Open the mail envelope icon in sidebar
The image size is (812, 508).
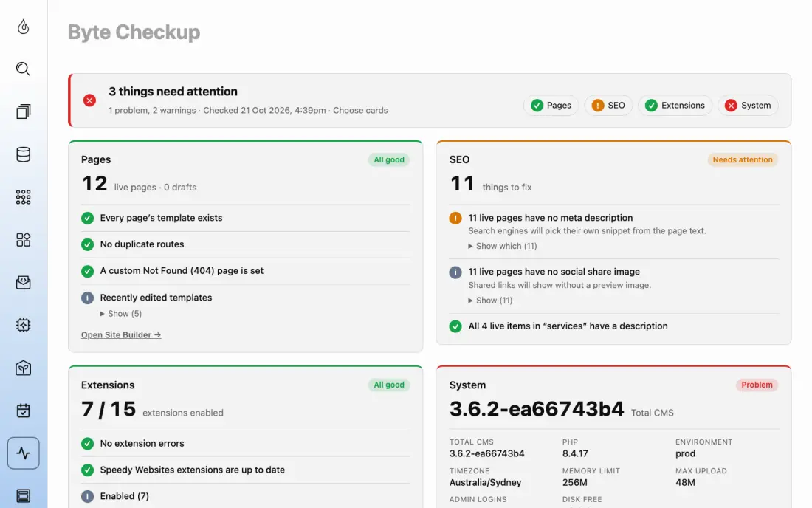(24, 282)
